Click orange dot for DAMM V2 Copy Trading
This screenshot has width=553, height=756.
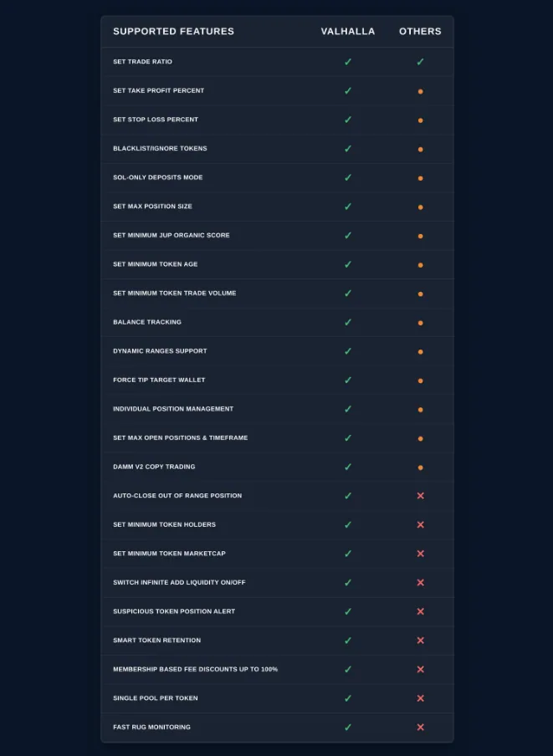[421, 467]
